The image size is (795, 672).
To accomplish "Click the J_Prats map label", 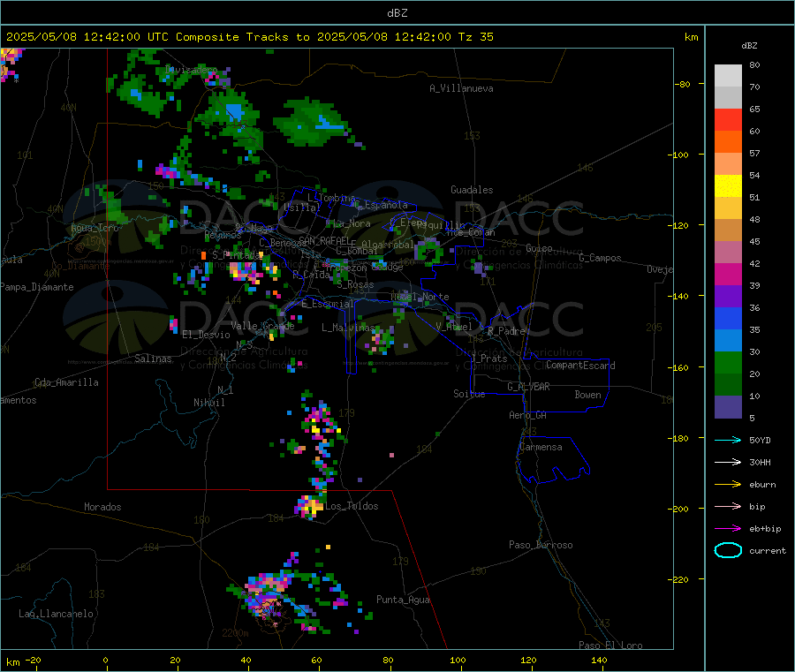I will click(x=488, y=358).
